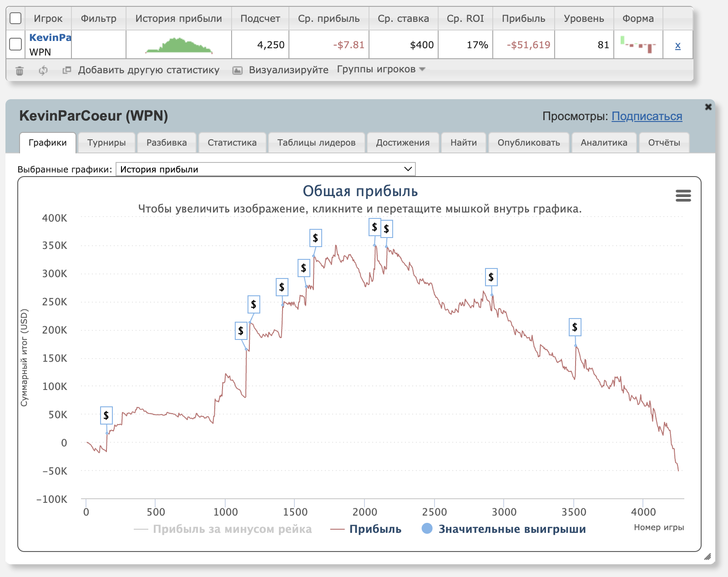Screen dimensions: 728x577
Task: Click the dollar marker near game 3000
Action: pyautogui.click(x=491, y=277)
